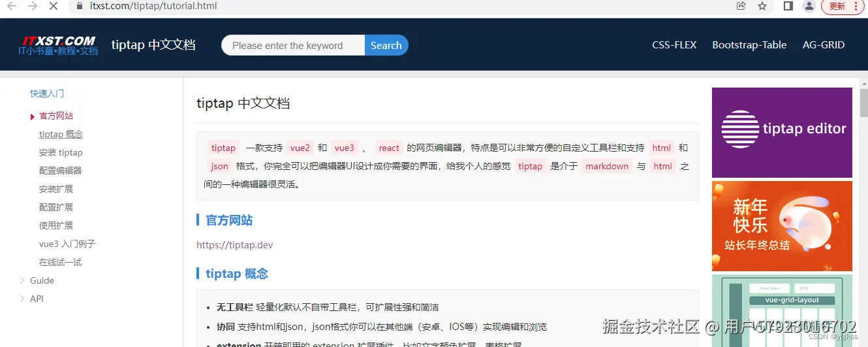Image resolution: width=868 pixels, height=347 pixels.
Task: Bookmark this page with star icon
Action: coord(762,6)
